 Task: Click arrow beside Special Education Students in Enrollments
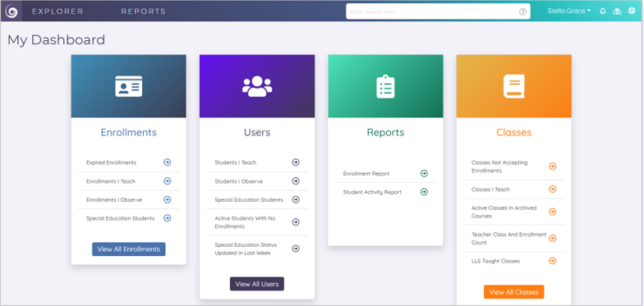[x=168, y=218]
